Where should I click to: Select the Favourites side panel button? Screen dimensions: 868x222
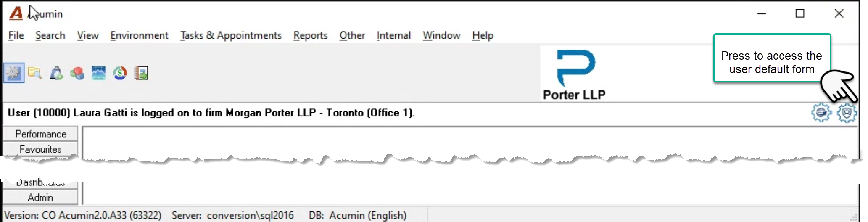[41, 149]
